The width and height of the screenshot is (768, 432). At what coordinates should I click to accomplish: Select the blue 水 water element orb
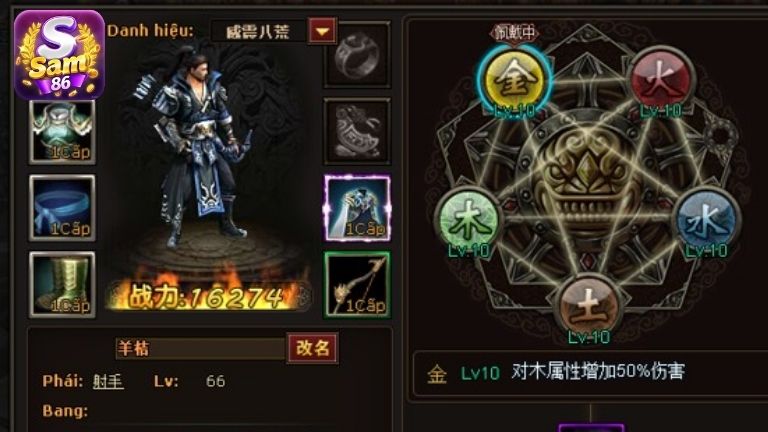point(706,220)
